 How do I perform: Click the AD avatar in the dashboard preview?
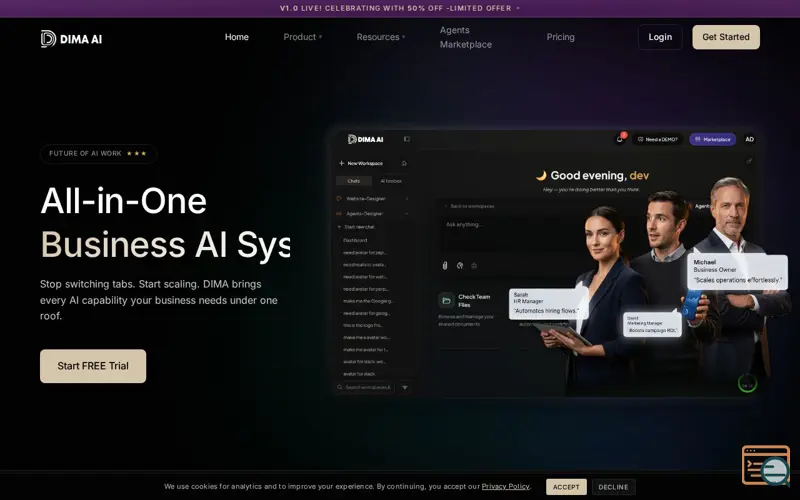749,139
